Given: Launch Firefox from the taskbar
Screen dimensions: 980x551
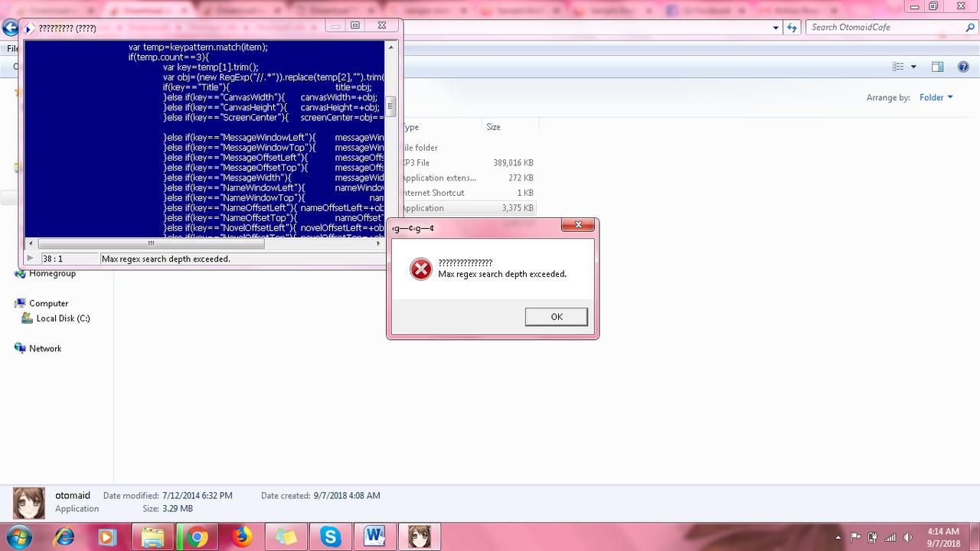Looking at the screenshot, I should coord(242,537).
